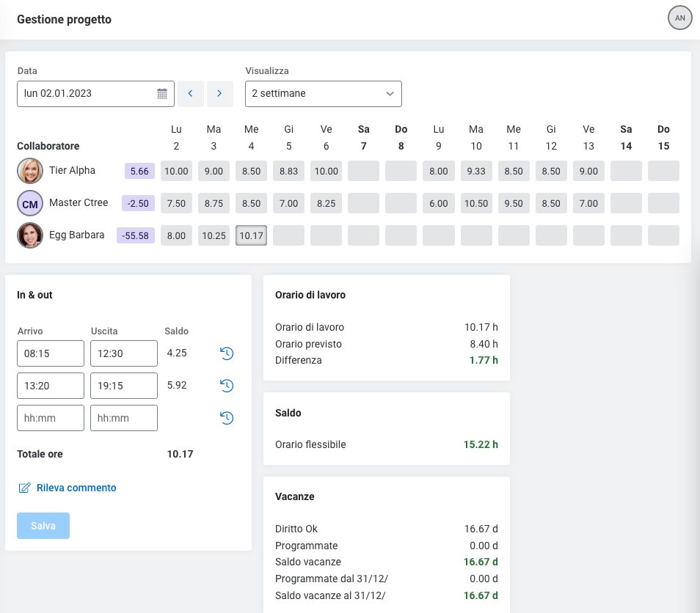Select Egg Barbara's 10.17 hours cell

(251, 235)
